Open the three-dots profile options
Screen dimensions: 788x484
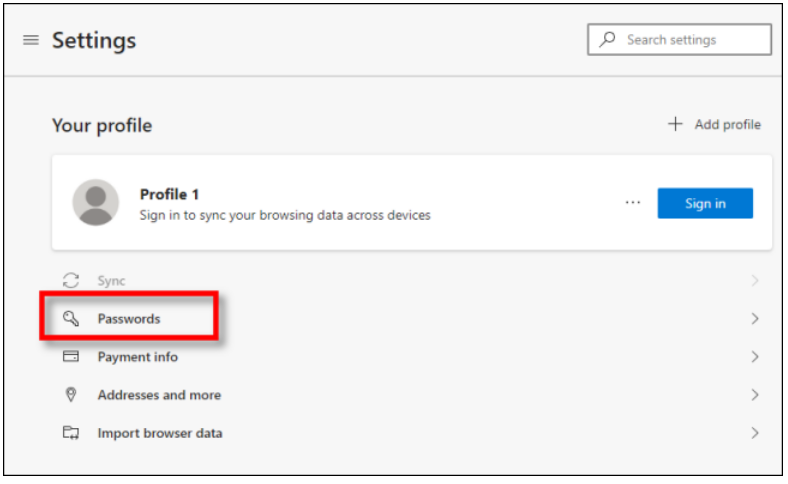tap(633, 203)
